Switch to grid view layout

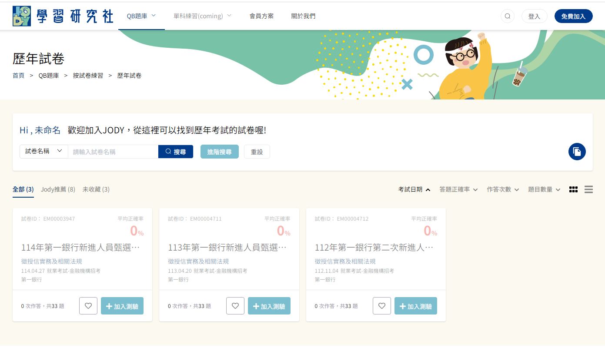pos(573,189)
